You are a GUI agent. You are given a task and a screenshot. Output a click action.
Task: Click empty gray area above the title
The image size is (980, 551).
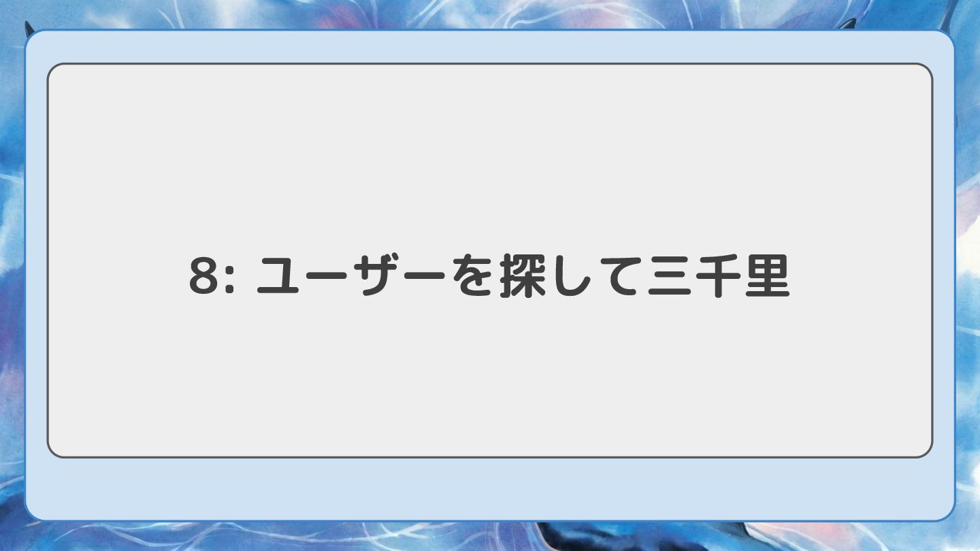pos(489,156)
